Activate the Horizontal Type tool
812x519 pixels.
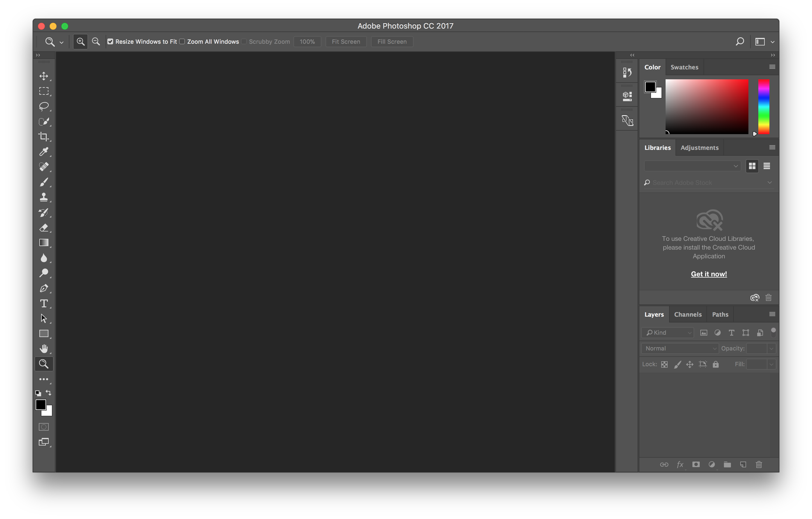(44, 303)
